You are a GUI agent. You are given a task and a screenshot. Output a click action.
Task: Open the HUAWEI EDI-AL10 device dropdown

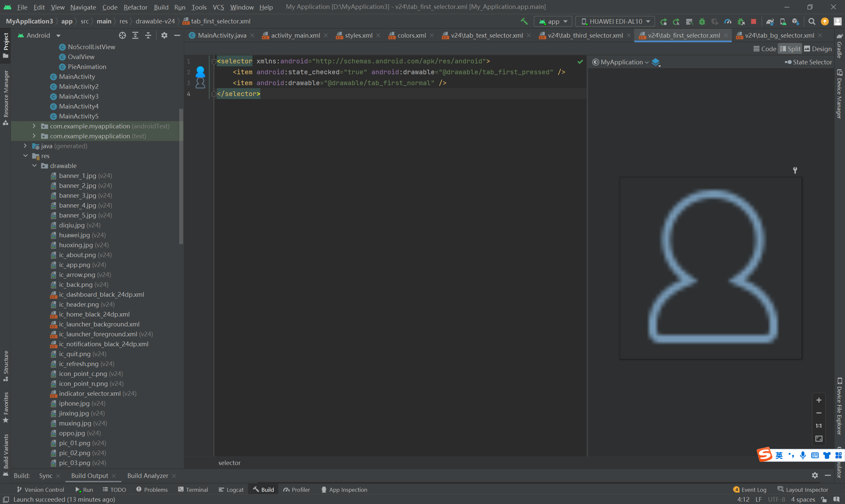tap(615, 21)
